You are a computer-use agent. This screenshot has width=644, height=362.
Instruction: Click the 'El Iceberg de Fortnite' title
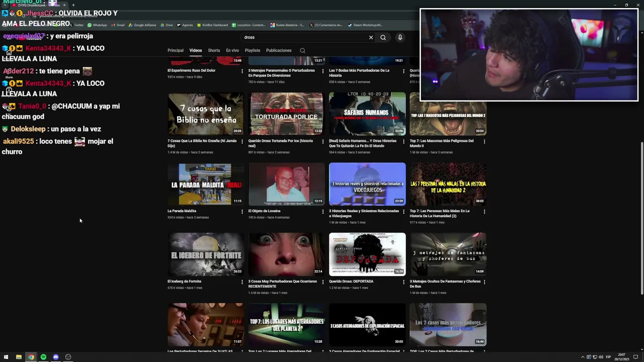tap(184, 282)
